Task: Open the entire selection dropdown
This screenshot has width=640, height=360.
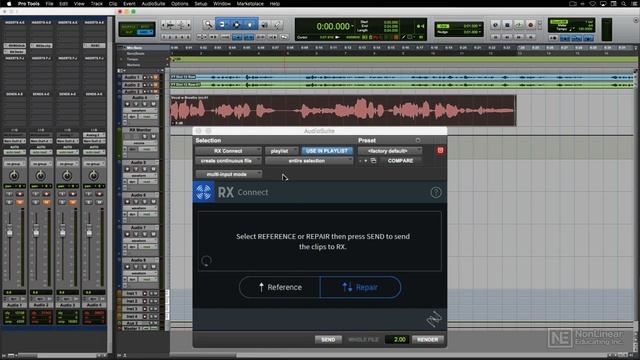Action: tap(309, 161)
